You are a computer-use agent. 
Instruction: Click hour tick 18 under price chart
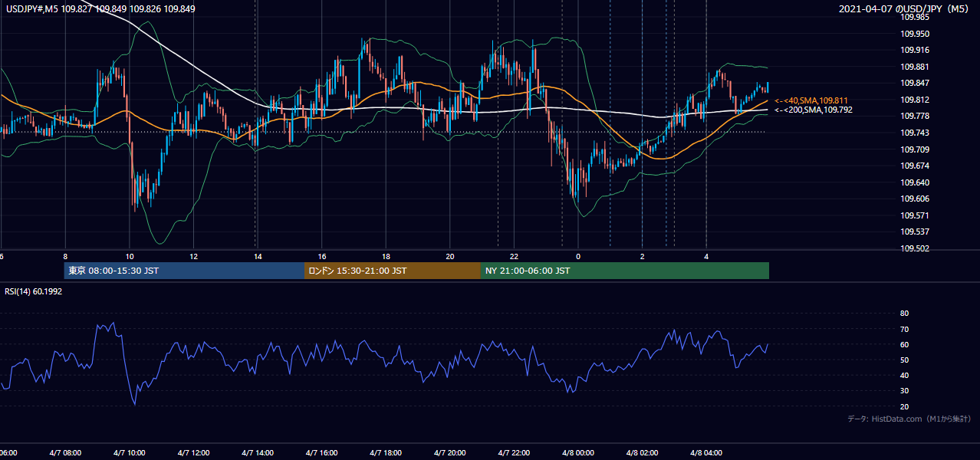pyautogui.click(x=386, y=257)
